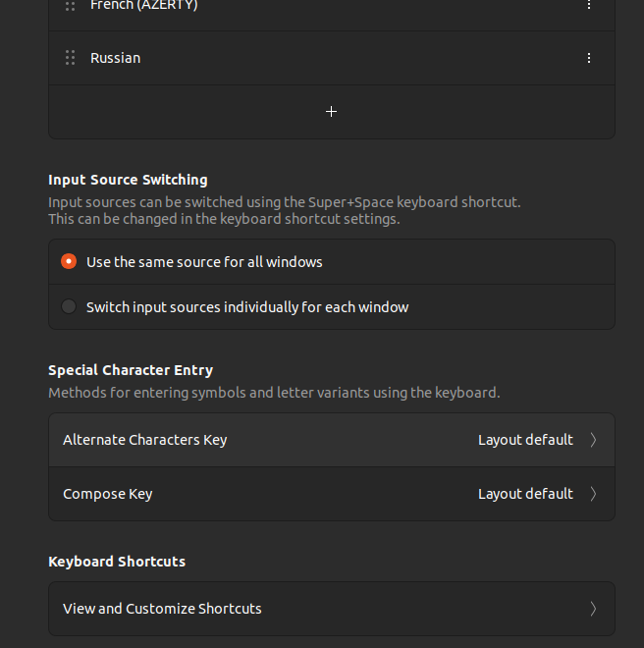Open the Russian input source three-dot menu
Viewport: 644px width, 648px height.
coord(589,58)
